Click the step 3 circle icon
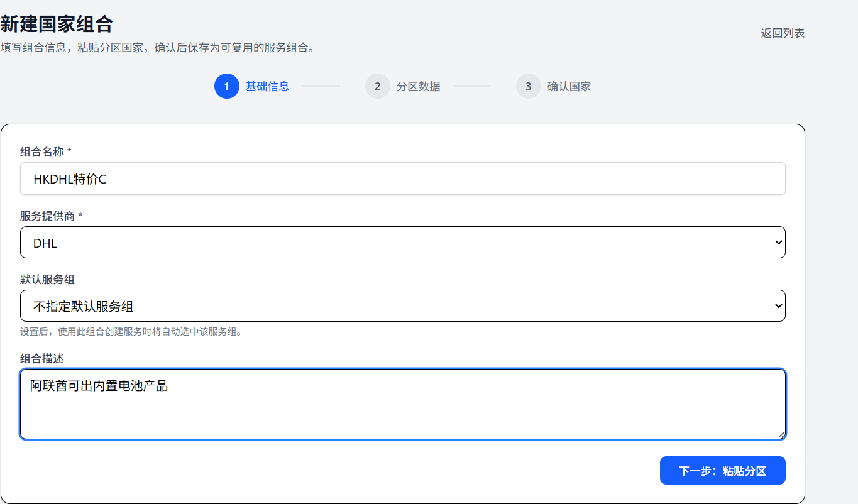The image size is (858, 504). 528,87
